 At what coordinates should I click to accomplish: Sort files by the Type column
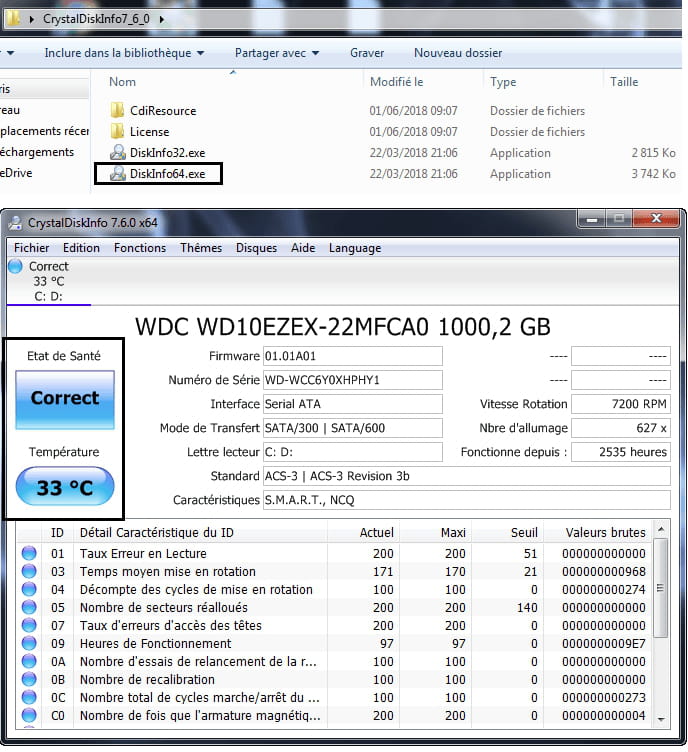coord(503,82)
